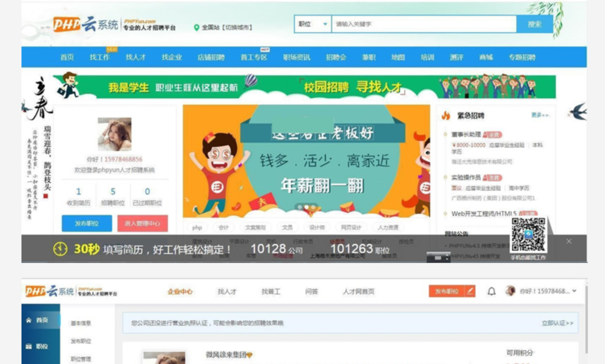Viewport: 605px width, 364px height.
Task: Click the php category tag
Action: point(197,227)
